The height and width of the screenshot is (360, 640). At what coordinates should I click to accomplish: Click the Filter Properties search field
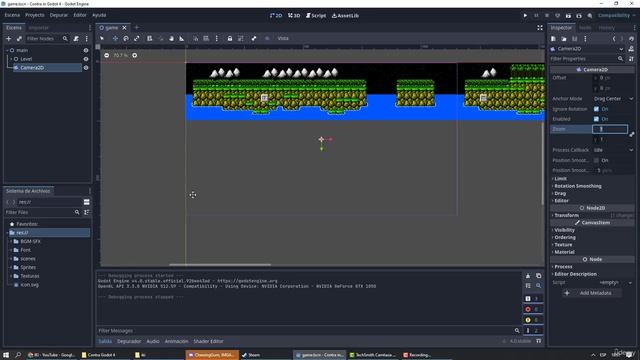tap(587, 59)
